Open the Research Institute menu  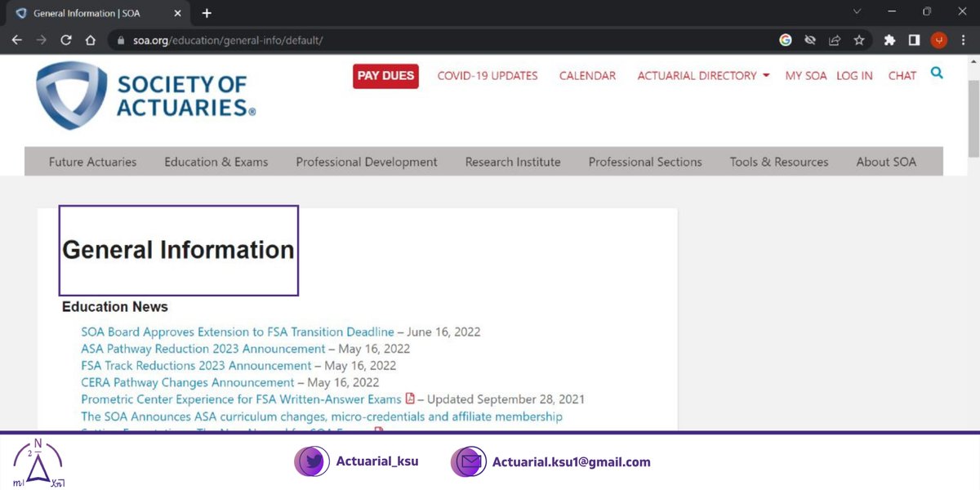513,162
